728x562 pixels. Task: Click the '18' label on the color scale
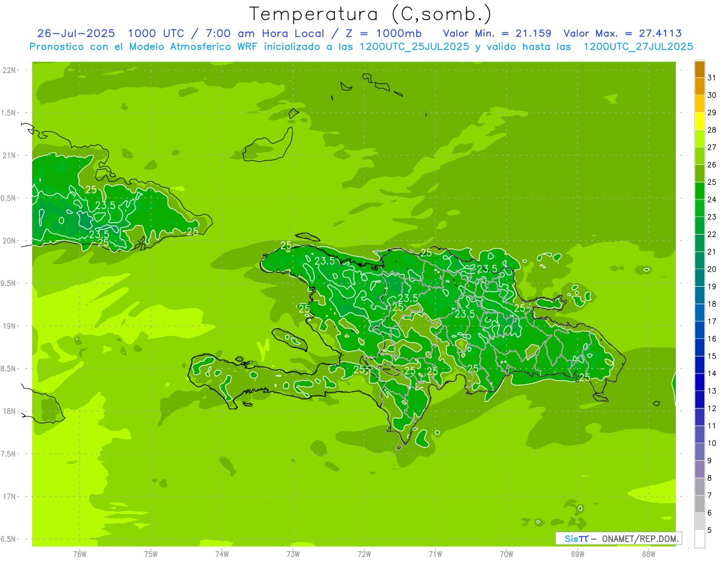(x=712, y=304)
